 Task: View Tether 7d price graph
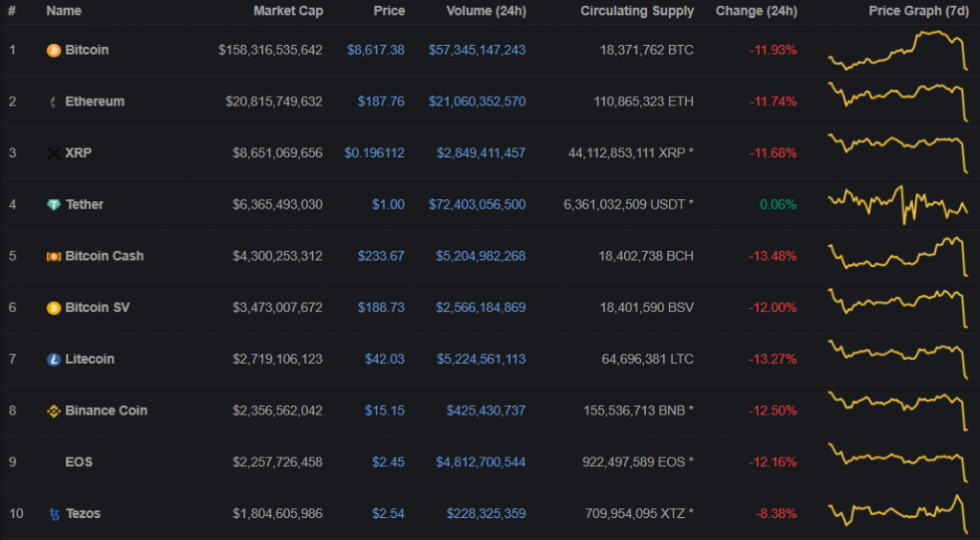tap(897, 205)
